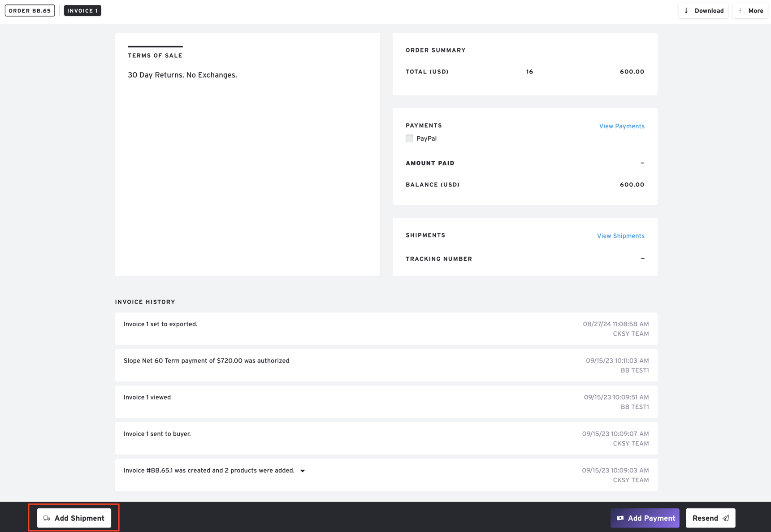Click the truck icon on Add Shipment
This screenshot has width=771, height=532.
(47, 518)
